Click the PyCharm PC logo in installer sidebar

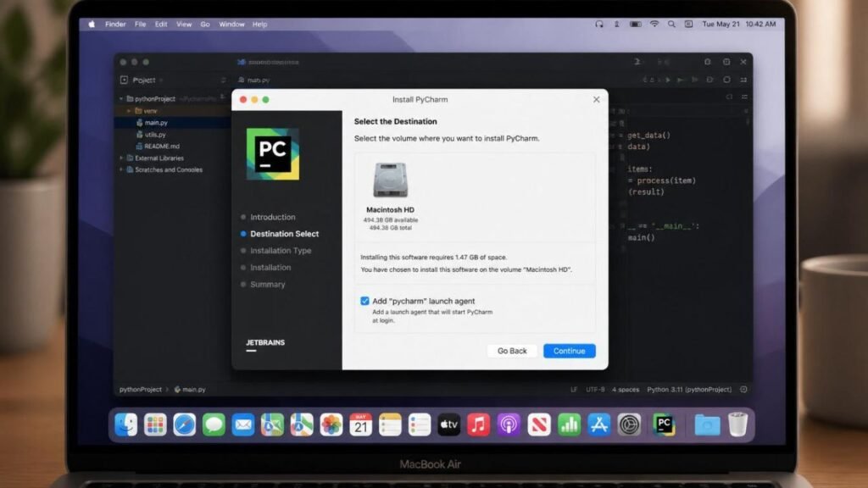click(x=273, y=154)
